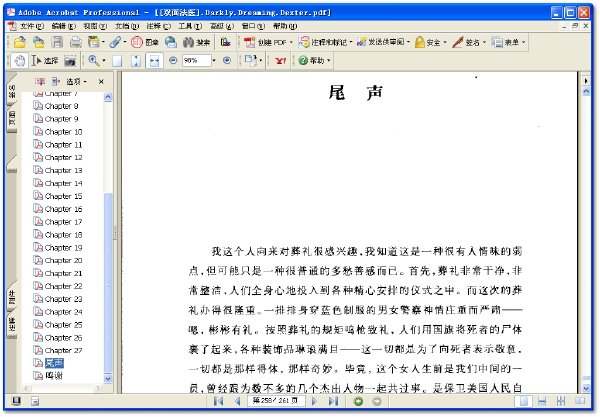
Task: Set view to Actual Size page icon
Action: (x=117, y=61)
